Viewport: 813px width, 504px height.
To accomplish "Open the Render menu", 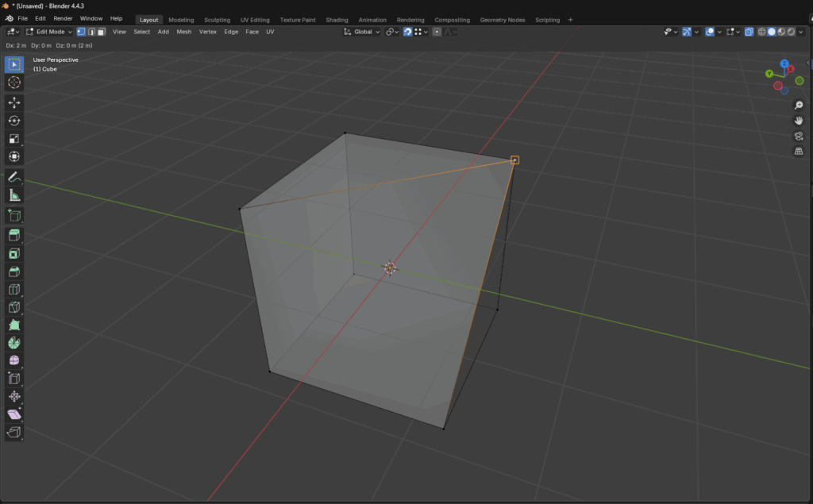I will coord(63,19).
